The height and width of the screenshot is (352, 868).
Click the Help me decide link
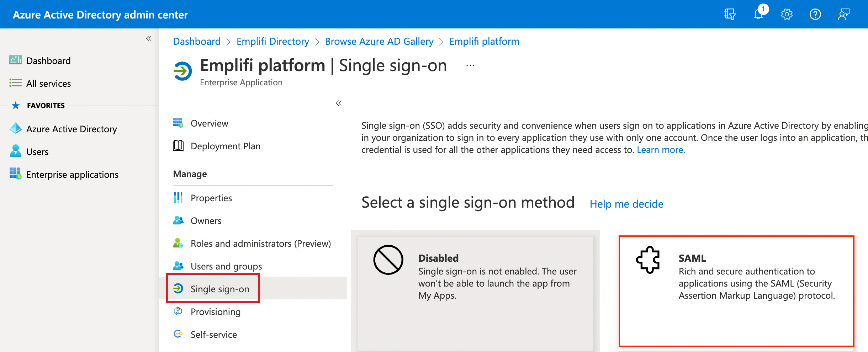626,204
